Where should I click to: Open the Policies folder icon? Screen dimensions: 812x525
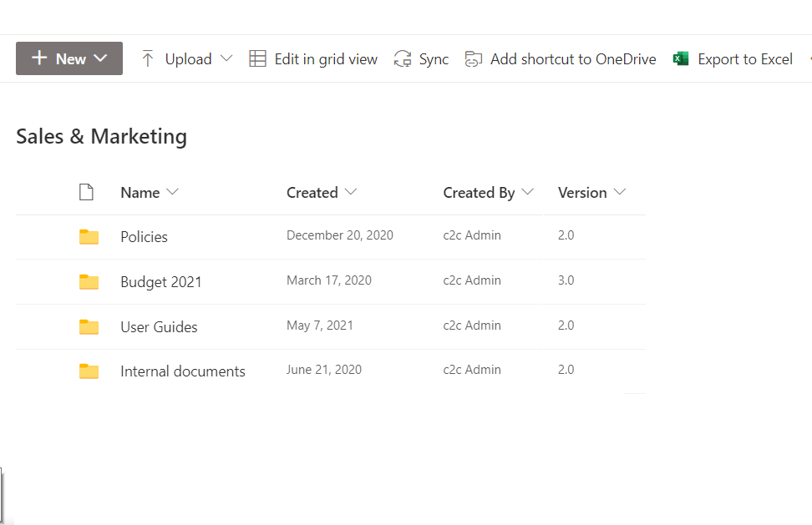(89, 236)
